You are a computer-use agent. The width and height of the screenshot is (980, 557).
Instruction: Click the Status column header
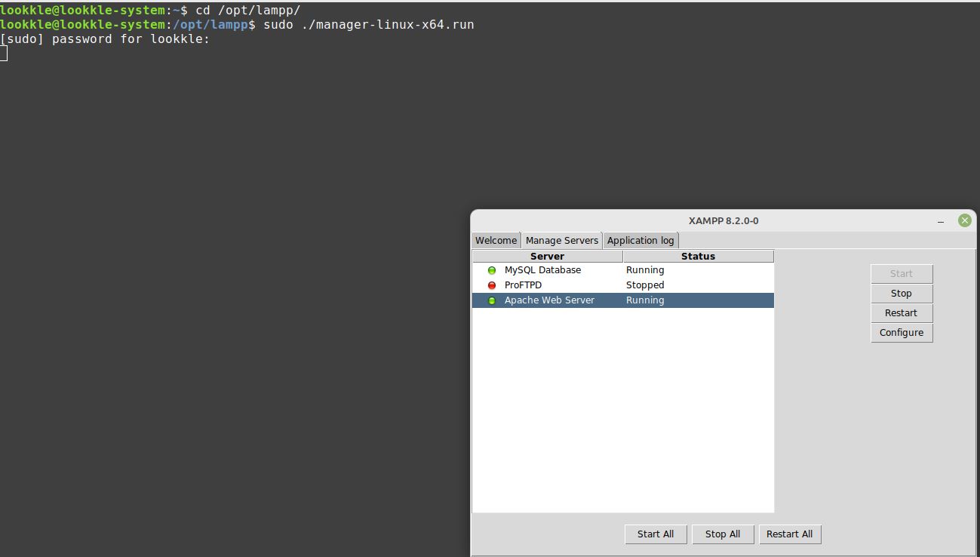(x=699, y=257)
